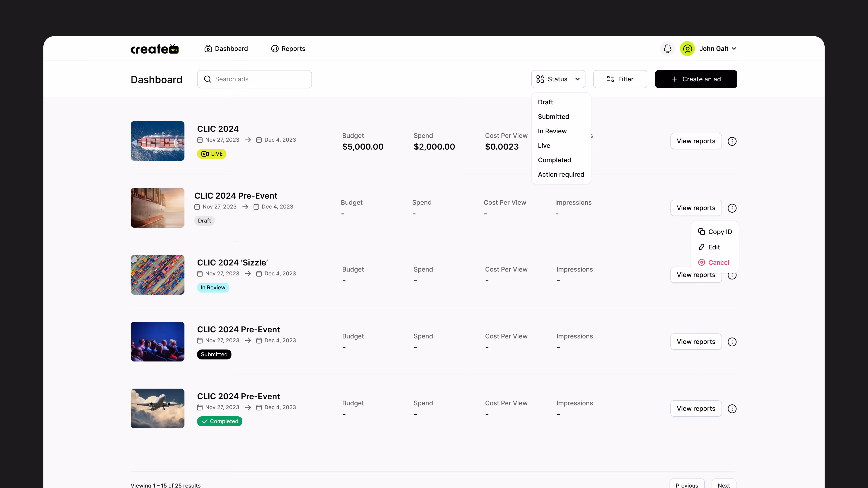Expand the Status dropdown
The width and height of the screenshot is (868, 488).
click(x=558, y=79)
